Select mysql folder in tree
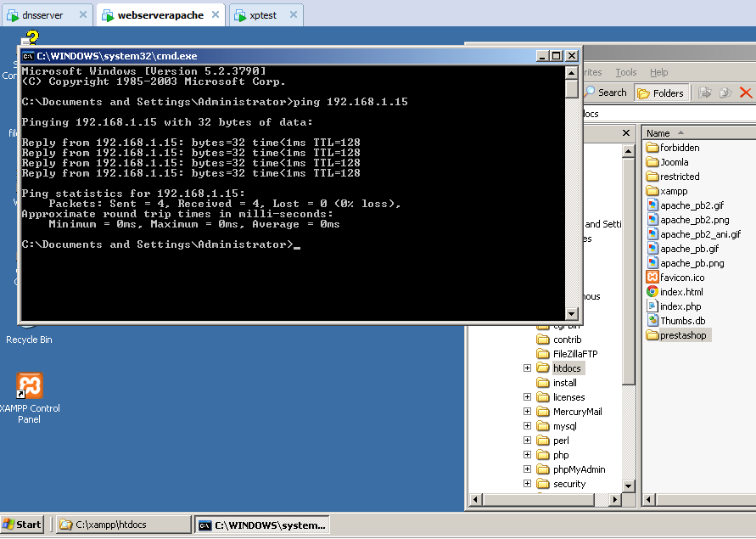 [x=557, y=426]
